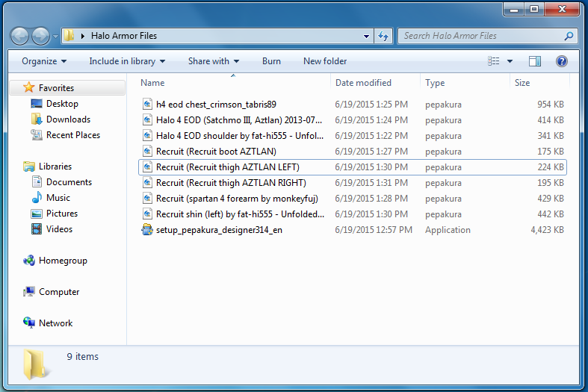Click the 4,423 KB size value
This screenshot has height=392, width=588.
click(x=547, y=230)
